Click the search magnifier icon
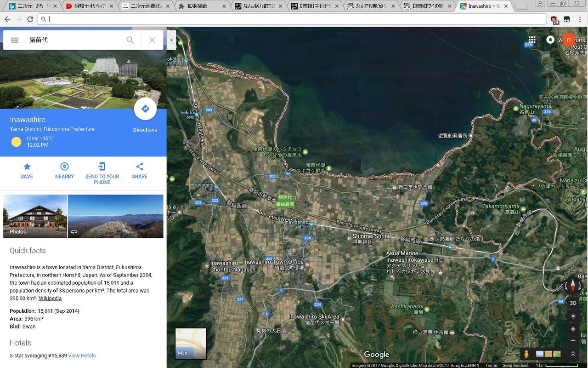 (130, 40)
